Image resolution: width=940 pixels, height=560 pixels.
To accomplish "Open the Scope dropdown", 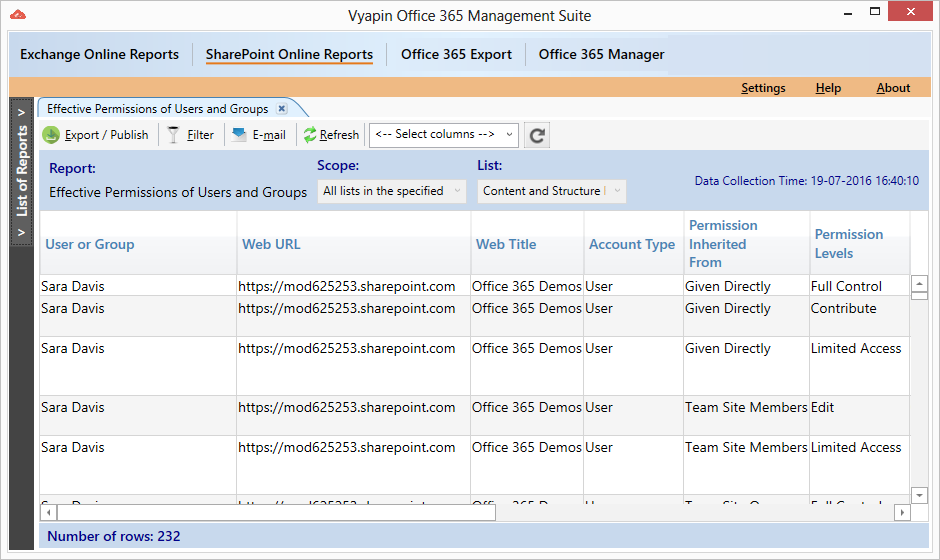I will point(391,191).
